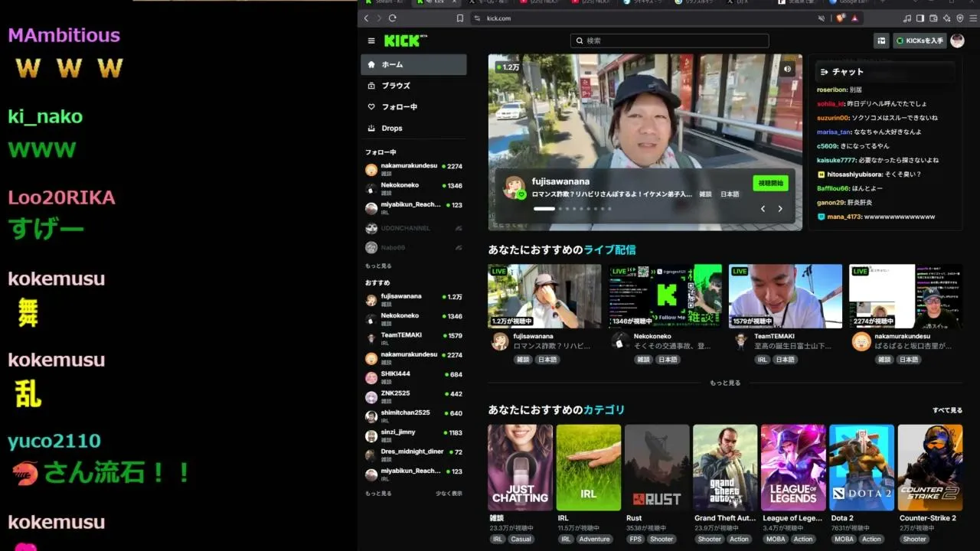Switch to the Stream browser tab

pos(384,2)
